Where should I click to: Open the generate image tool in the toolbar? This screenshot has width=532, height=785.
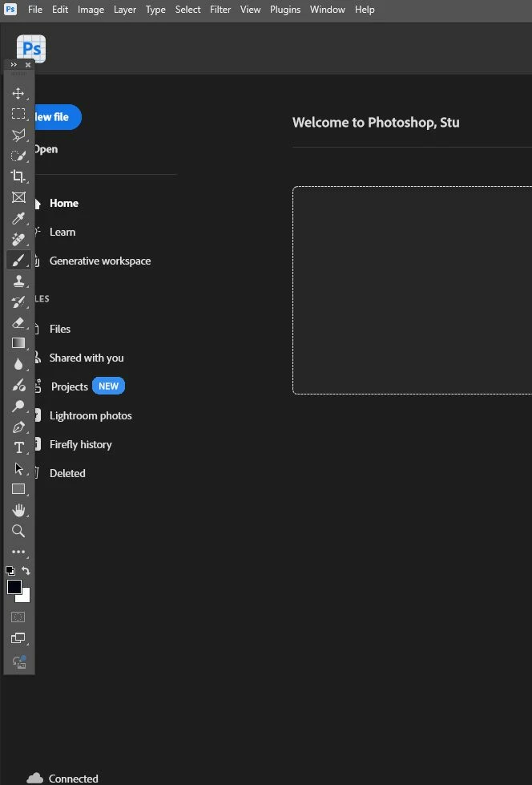pos(19,662)
